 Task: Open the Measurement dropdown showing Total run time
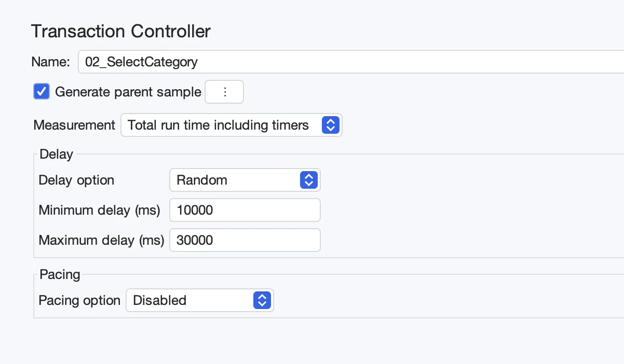point(231,125)
